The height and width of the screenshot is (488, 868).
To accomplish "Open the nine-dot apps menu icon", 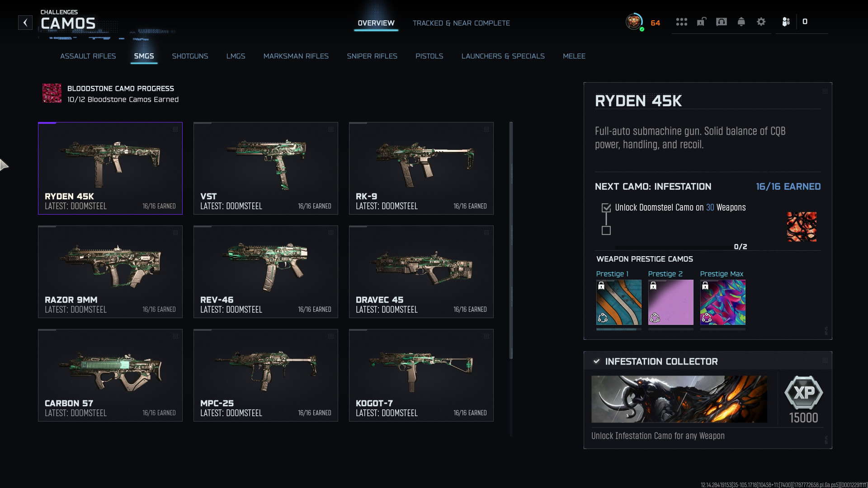I will (682, 22).
